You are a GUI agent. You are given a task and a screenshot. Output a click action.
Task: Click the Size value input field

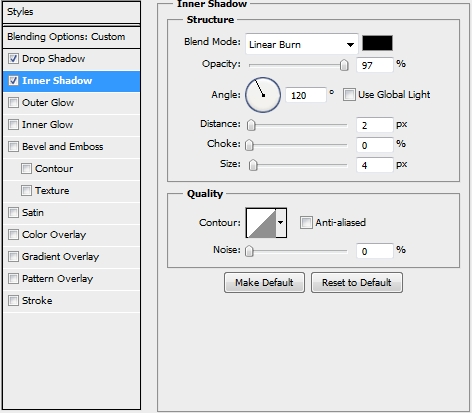[375, 165]
